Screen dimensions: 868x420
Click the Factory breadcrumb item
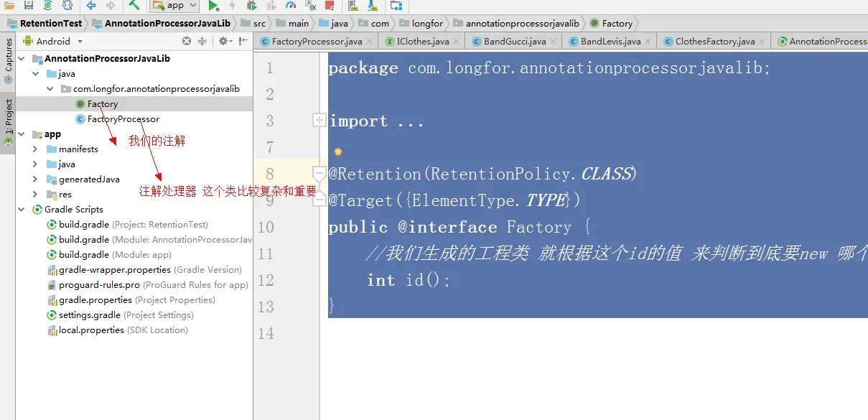click(611, 23)
